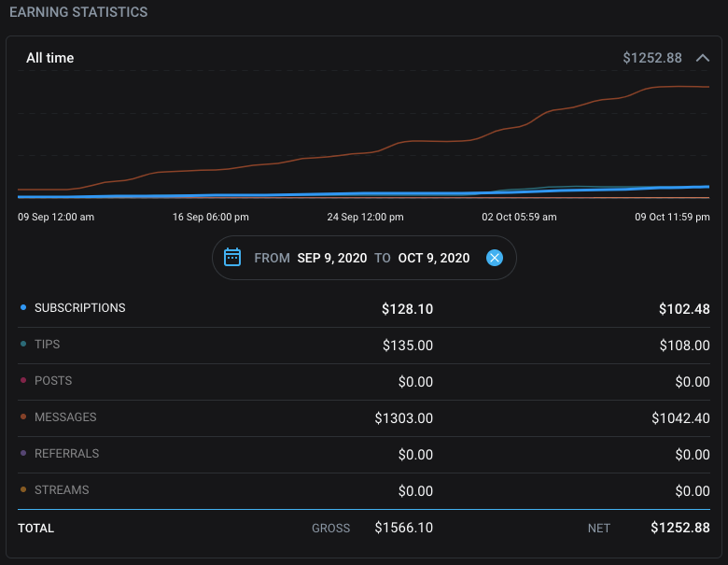Viewport: 728px width, 565px height.
Task: Select the SEP 9, 2020 start date
Action: pyautogui.click(x=332, y=258)
